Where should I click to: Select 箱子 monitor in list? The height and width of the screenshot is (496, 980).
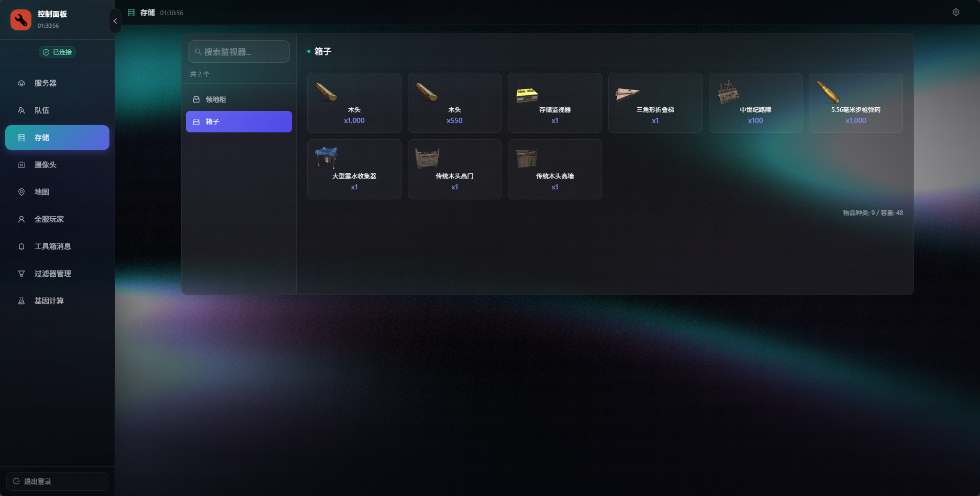tap(239, 121)
